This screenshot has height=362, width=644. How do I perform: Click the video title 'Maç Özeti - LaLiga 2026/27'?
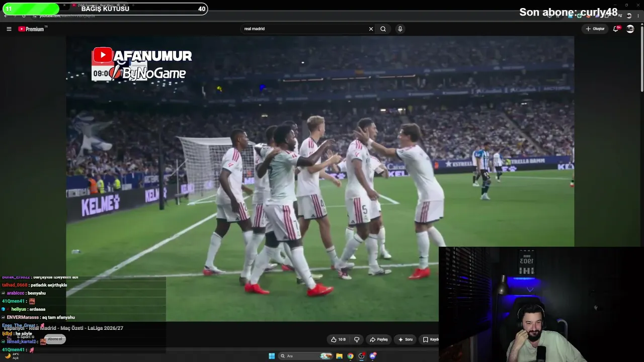coord(93,328)
